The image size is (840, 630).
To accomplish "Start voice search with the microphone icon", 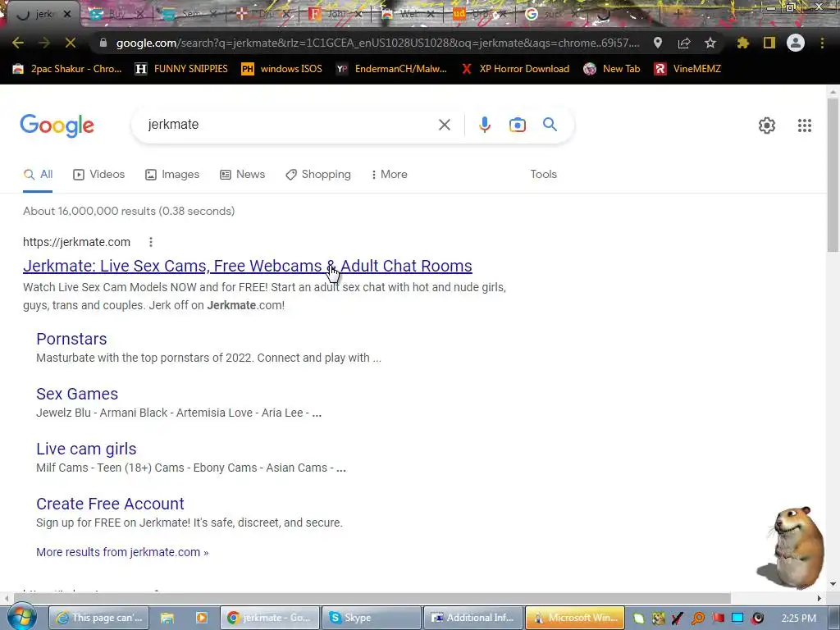I will (484, 125).
